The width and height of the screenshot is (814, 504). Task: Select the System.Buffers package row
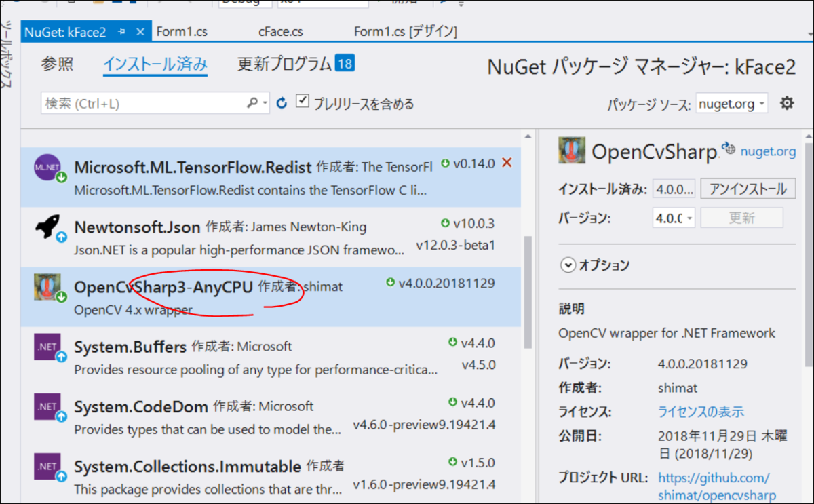[x=271, y=355]
